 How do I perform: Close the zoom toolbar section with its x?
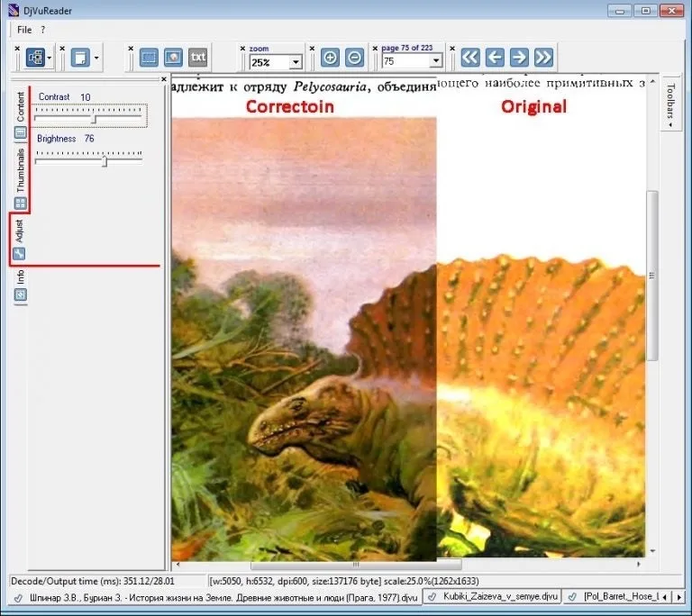[242, 49]
